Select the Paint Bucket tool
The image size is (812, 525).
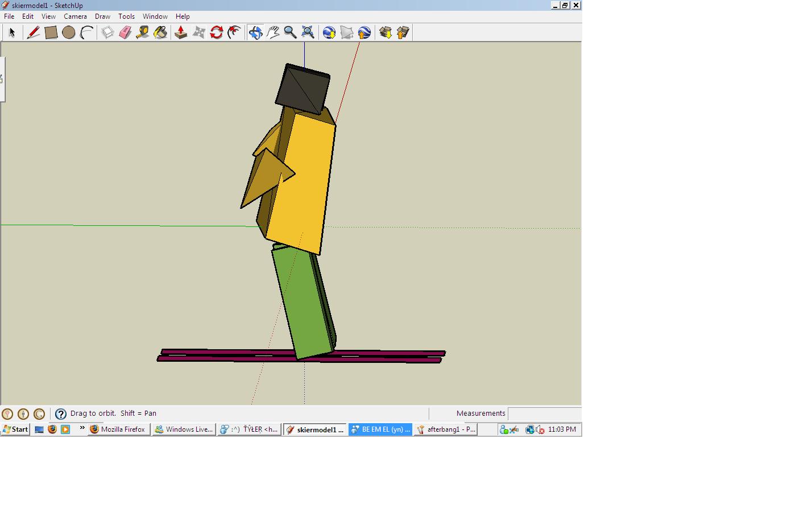coord(160,32)
